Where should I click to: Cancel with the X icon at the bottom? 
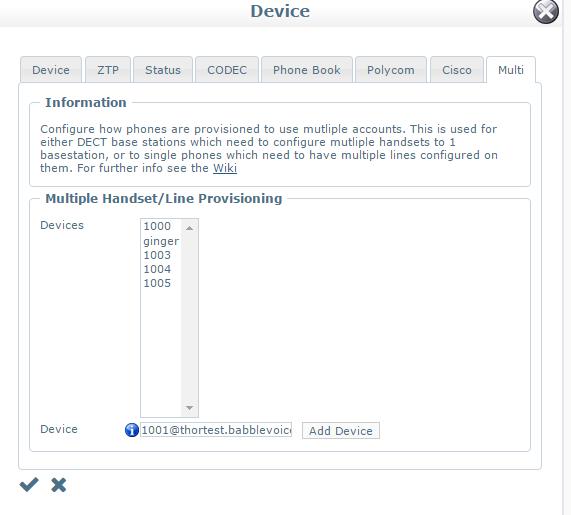point(59,485)
